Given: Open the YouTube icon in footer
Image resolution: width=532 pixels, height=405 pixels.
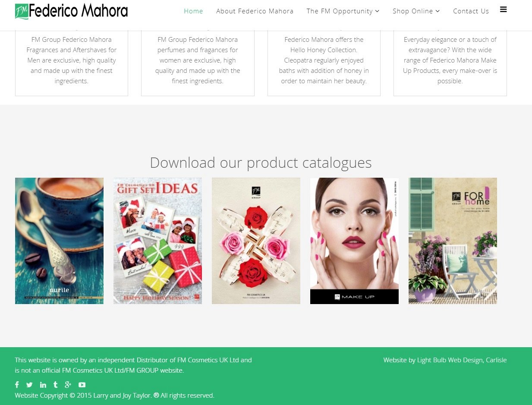Looking at the screenshot, I should coord(82,385).
